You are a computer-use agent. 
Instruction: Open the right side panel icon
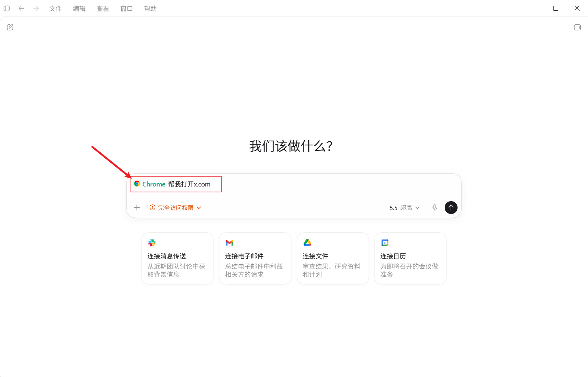click(577, 27)
